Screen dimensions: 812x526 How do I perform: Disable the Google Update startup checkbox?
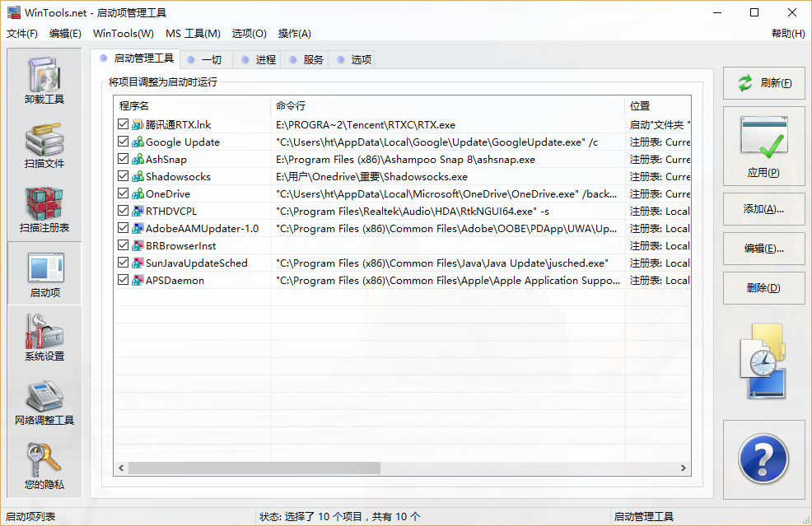pyautogui.click(x=124, y=142)
